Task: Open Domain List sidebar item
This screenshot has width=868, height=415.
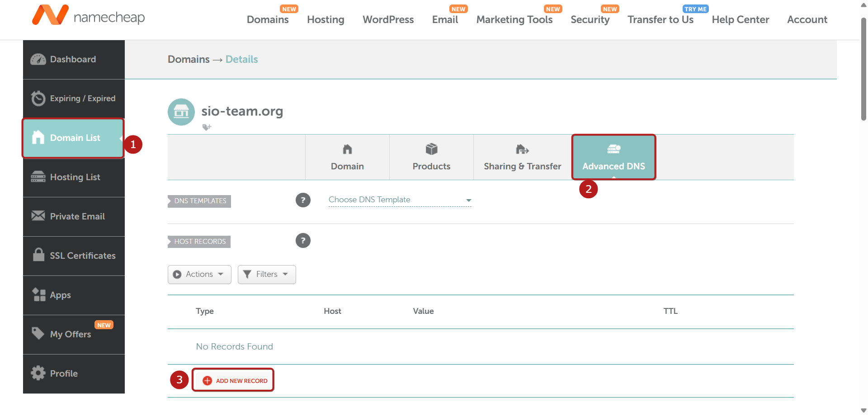Action: click(x=74, y=138)
